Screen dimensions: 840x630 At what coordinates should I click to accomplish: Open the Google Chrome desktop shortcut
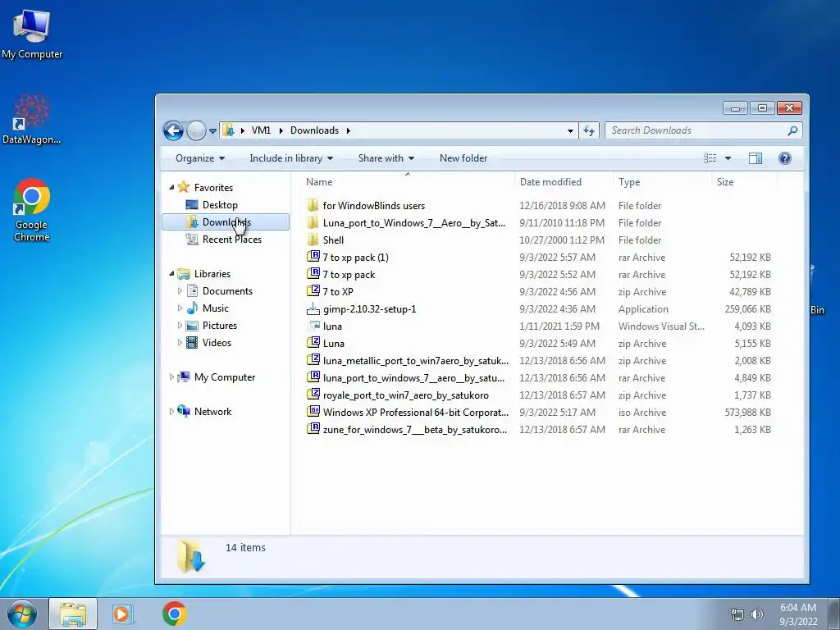click(32, 211)
